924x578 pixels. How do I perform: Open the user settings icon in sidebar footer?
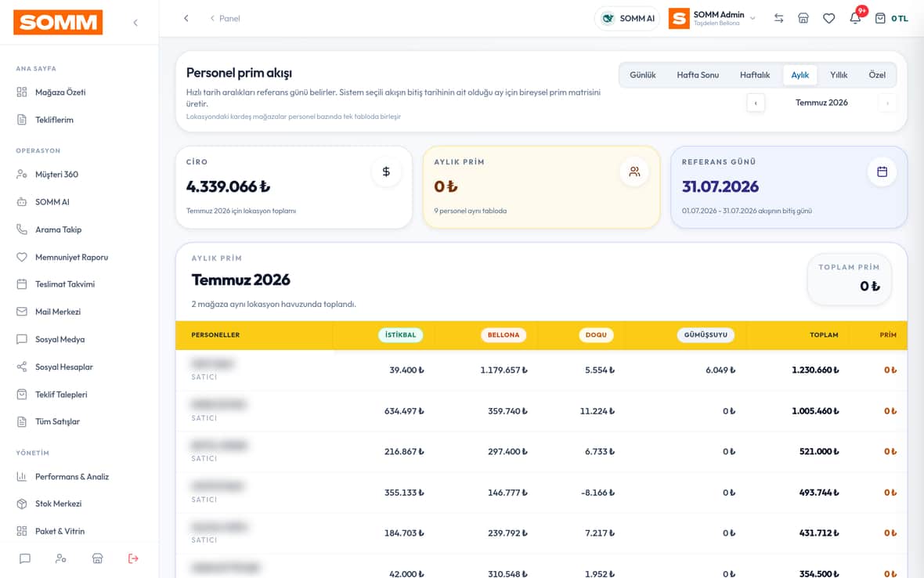tap(61, 558)
